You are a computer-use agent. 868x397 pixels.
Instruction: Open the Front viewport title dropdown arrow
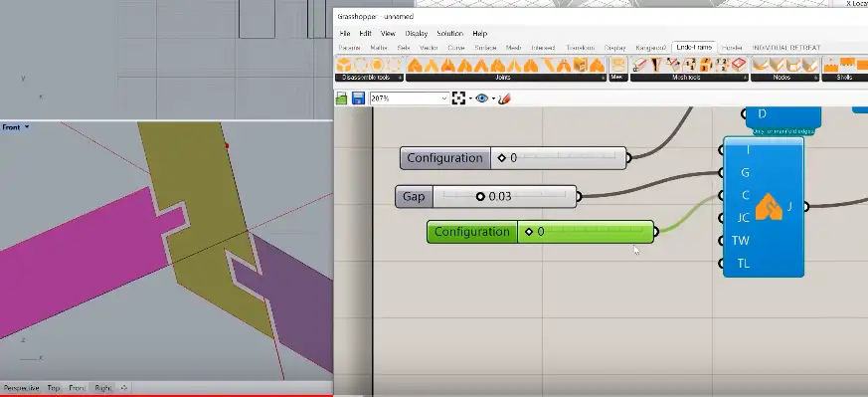[x=27, y=127]
